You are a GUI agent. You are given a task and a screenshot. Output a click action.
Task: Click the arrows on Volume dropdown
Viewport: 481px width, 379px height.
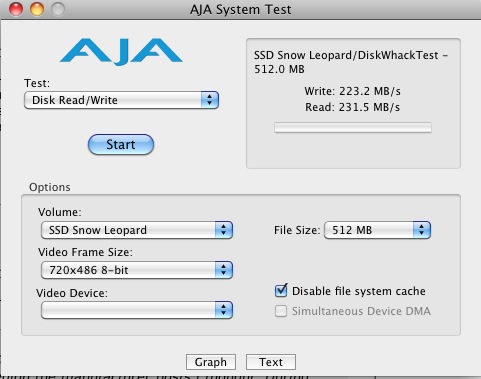pos(224,230)
